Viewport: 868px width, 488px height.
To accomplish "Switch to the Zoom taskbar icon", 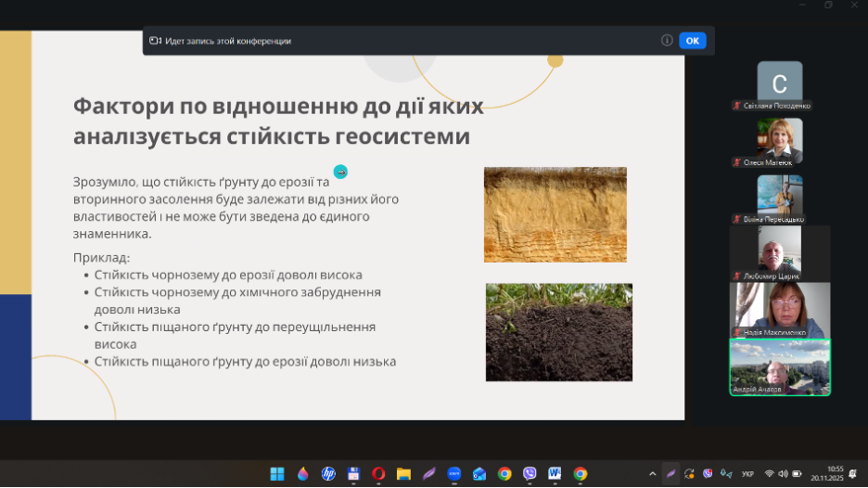I will pos(453,474).
